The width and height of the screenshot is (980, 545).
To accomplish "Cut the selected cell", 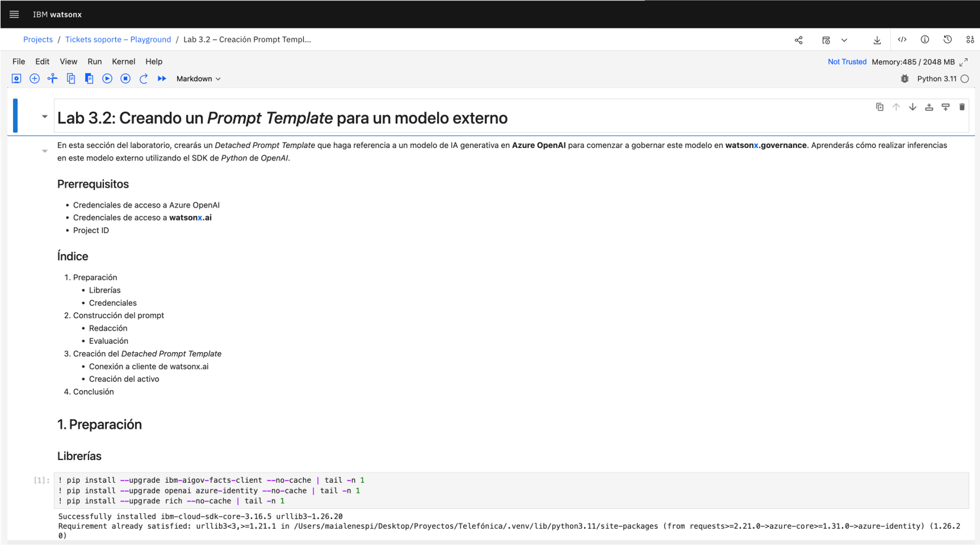I will coord(53,79).
